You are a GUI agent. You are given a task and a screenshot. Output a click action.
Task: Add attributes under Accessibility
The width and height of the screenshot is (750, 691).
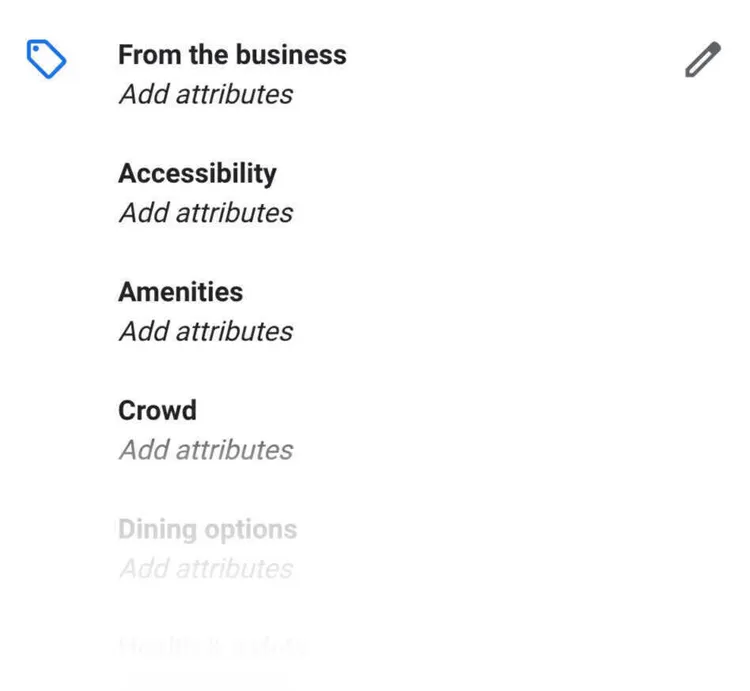coord(206,213)
